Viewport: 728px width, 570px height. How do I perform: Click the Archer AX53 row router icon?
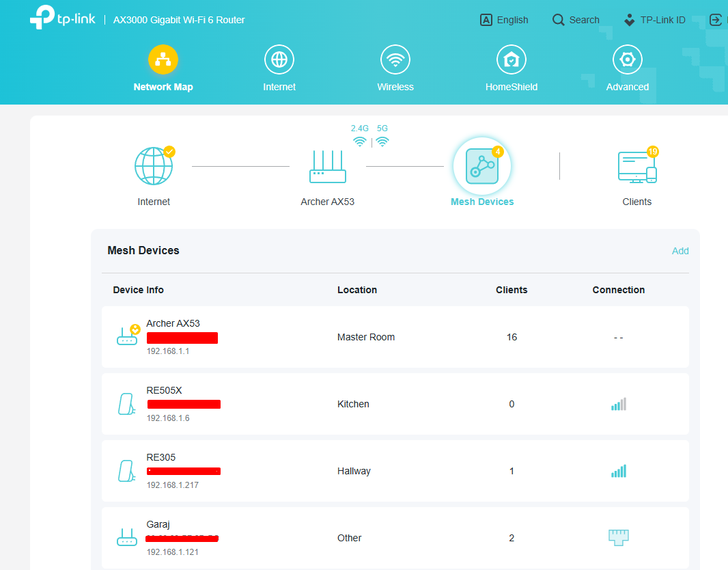[x=127, y=336]
